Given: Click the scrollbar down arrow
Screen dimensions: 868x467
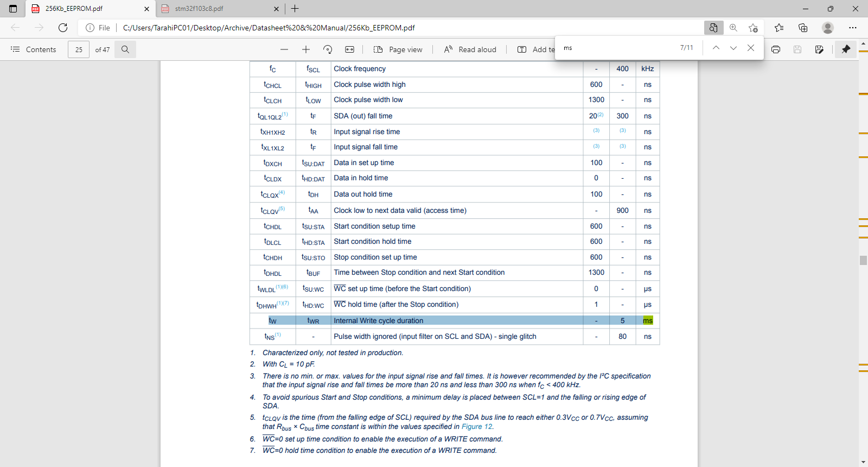Looking at the screenshot, I should pos(863,463).
